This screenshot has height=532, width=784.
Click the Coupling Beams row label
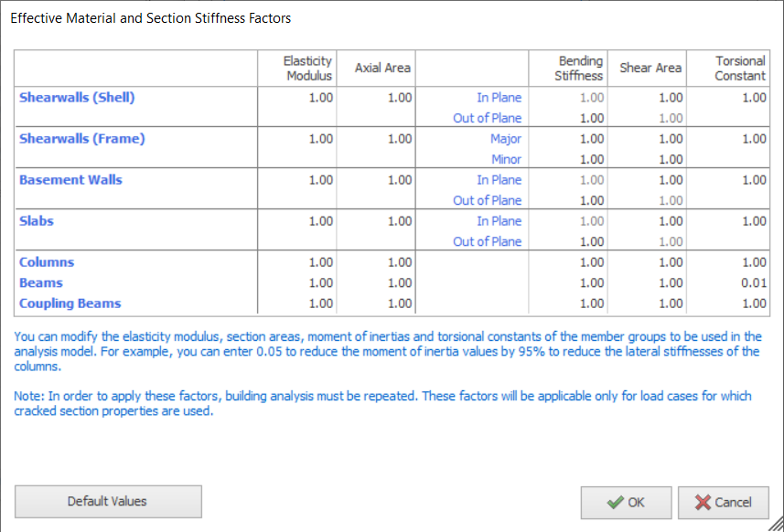(70, 303)
